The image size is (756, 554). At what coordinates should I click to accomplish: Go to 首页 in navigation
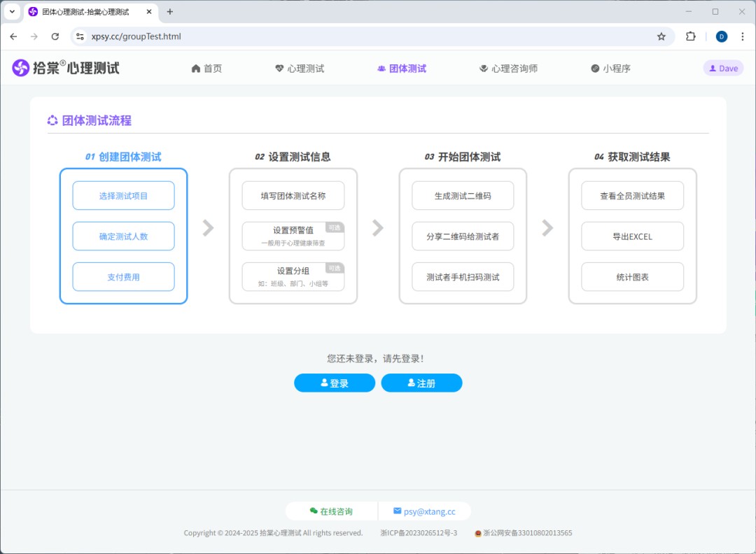coord(206,69)
